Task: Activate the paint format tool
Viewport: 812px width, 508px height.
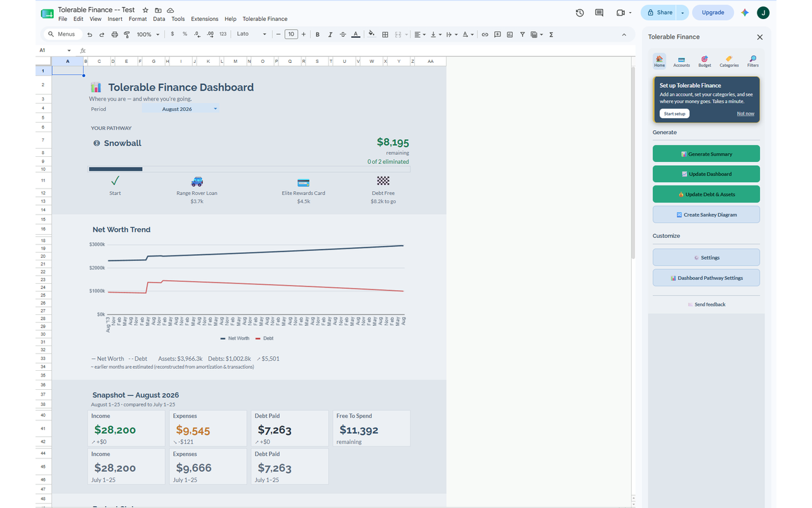Action: pos(127,34)
